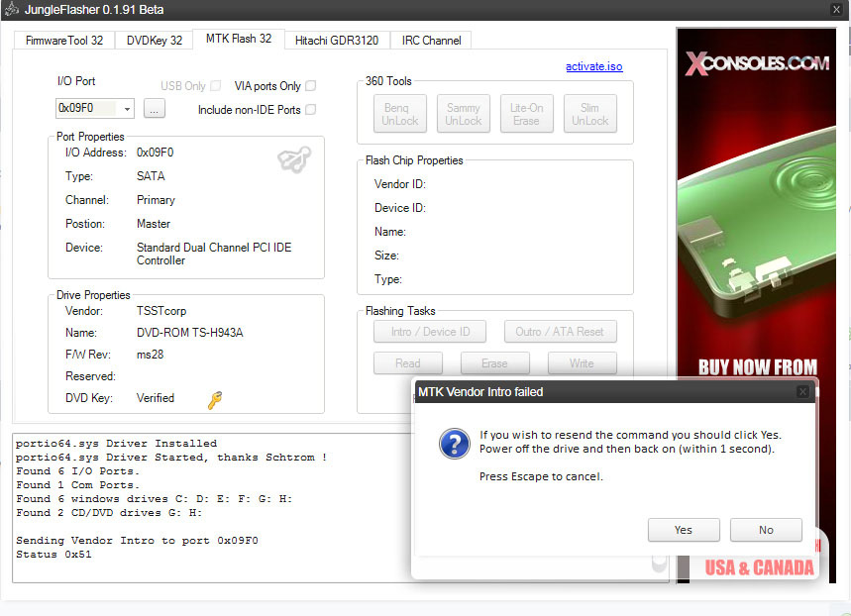Click the Intro / Device ID button
This screenshot has height=616, width=851.
pos(430,331)
